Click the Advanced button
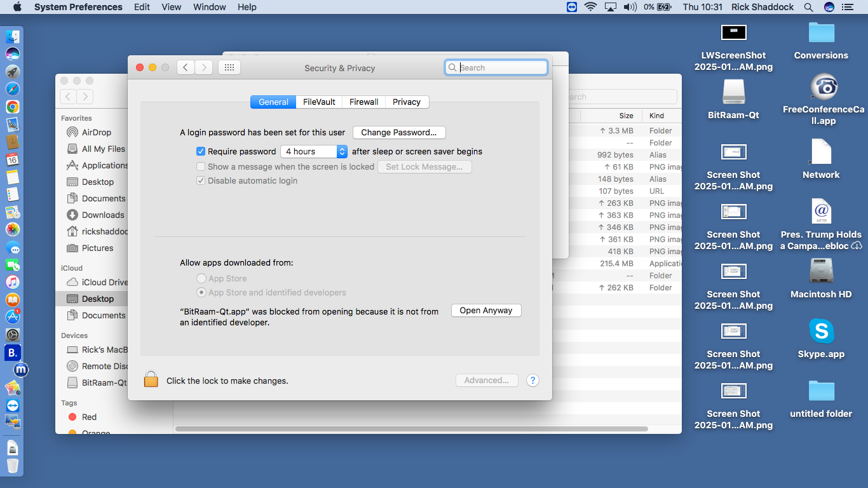 coord(487,380)
